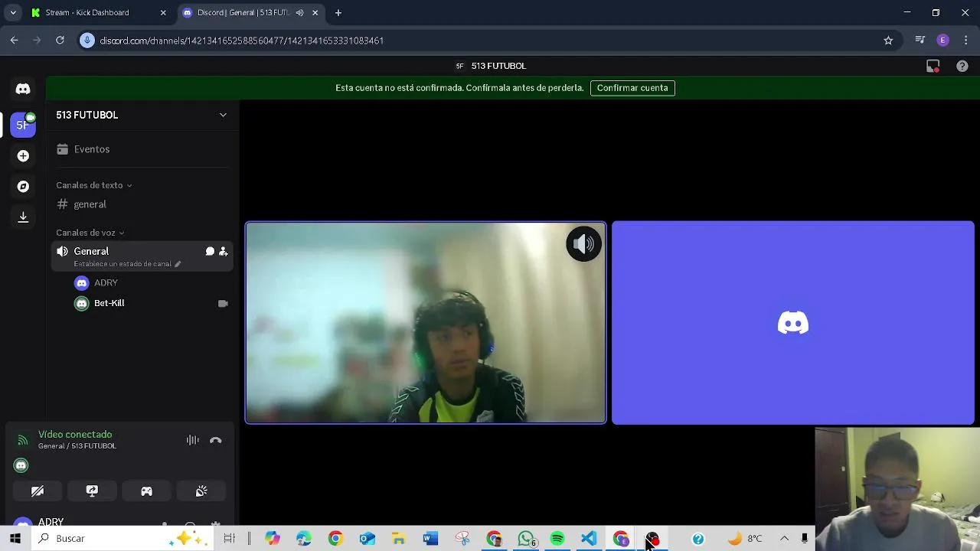Open File Explorer from the taskbar

tap(399, 539)
